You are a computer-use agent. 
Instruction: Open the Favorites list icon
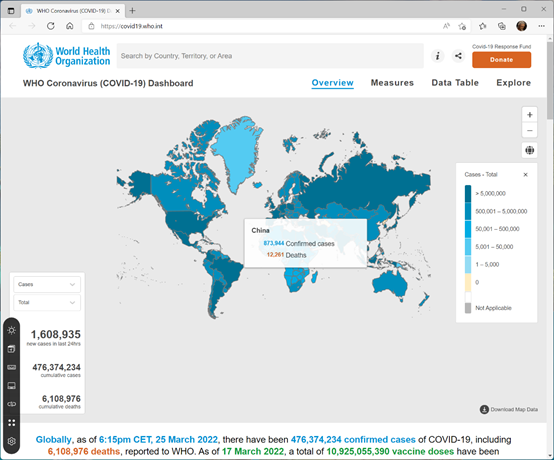pos(483,26)
